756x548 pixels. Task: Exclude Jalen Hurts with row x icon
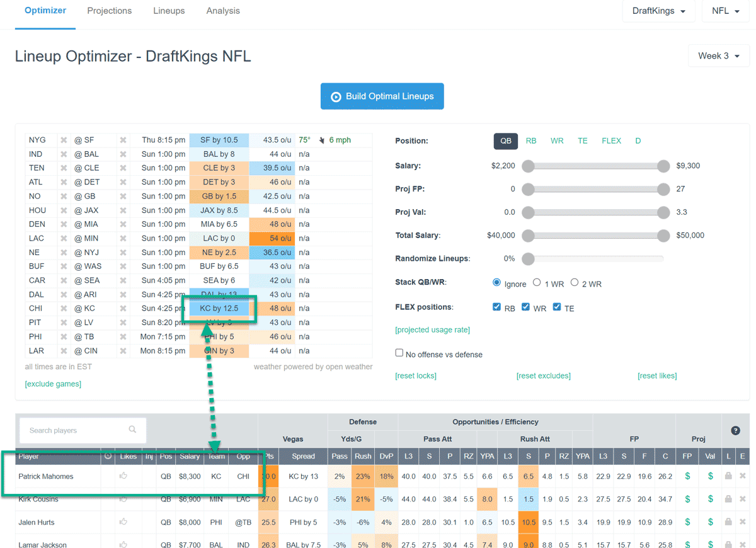[743, 522]
